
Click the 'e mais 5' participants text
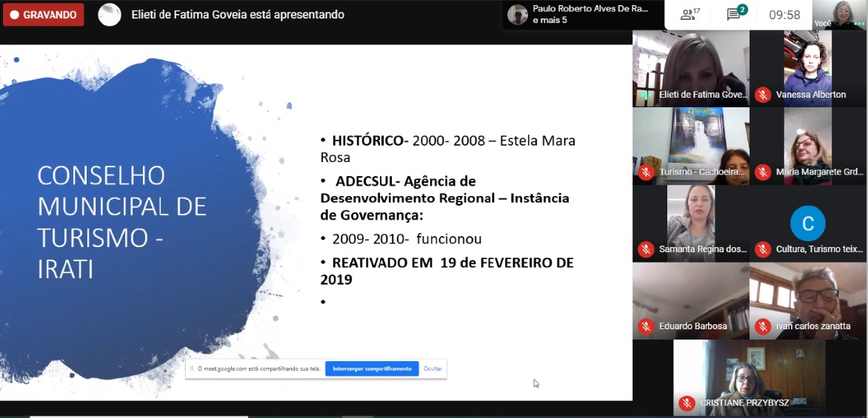point(550,21)
